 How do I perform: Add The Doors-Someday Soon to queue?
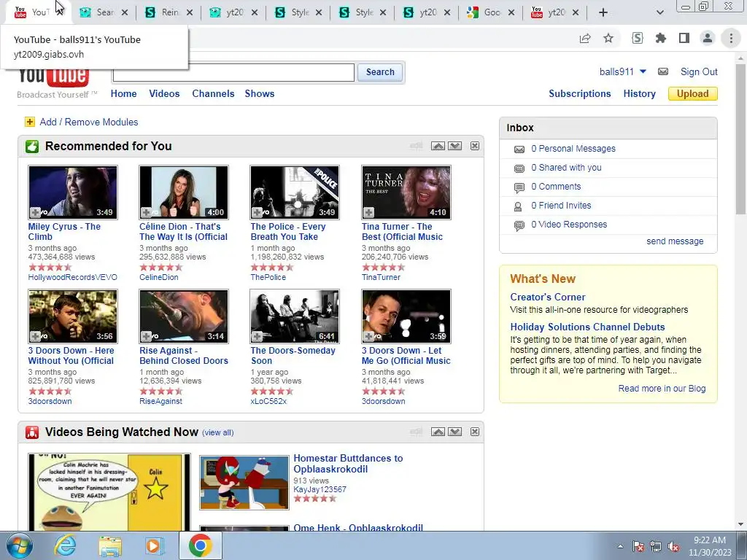click(258, 336)
